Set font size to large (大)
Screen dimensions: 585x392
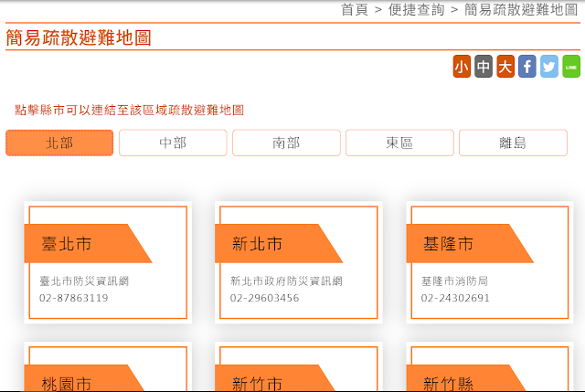point(505,67)
